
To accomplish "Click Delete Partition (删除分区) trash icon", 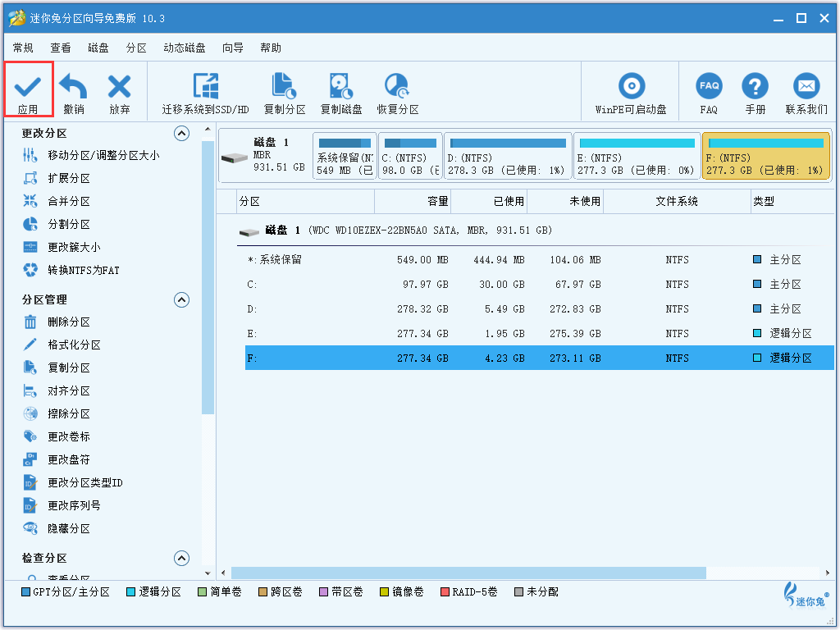I will 30,322.
